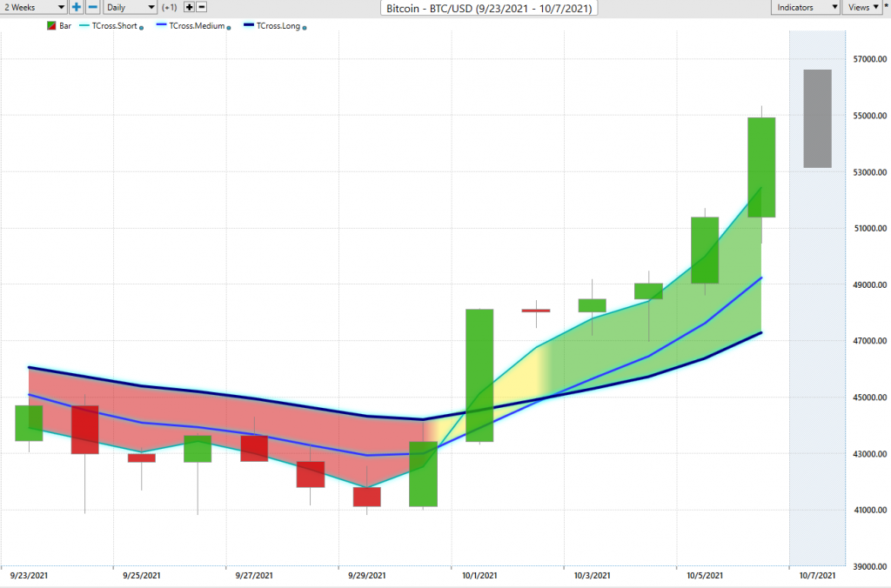Click the tall green candle on 10/1/2021

(x=479, y=376)
